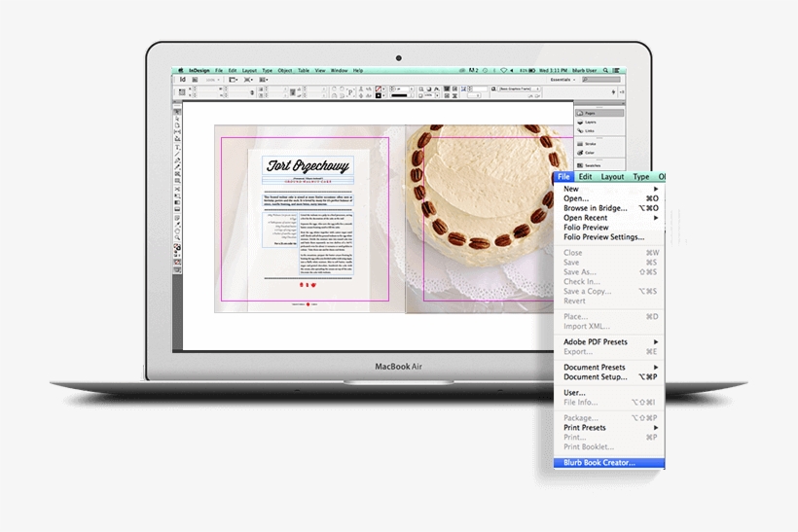Select the Selection tool in the toolbox
The width and height of the screenshot is (798, 532).
coord(177,111)
